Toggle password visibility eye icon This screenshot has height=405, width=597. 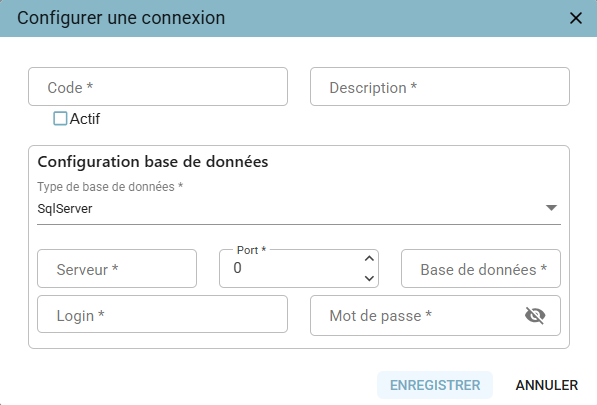(x=535, y=316)
